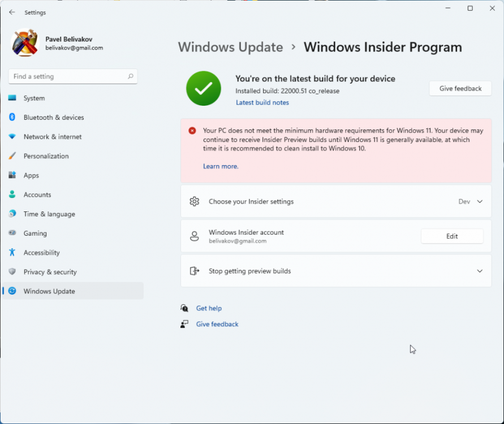The image size is (504, 424).
Task: Click the search magnifier icon
Action: pyautogui.click(x=131, y=76)
